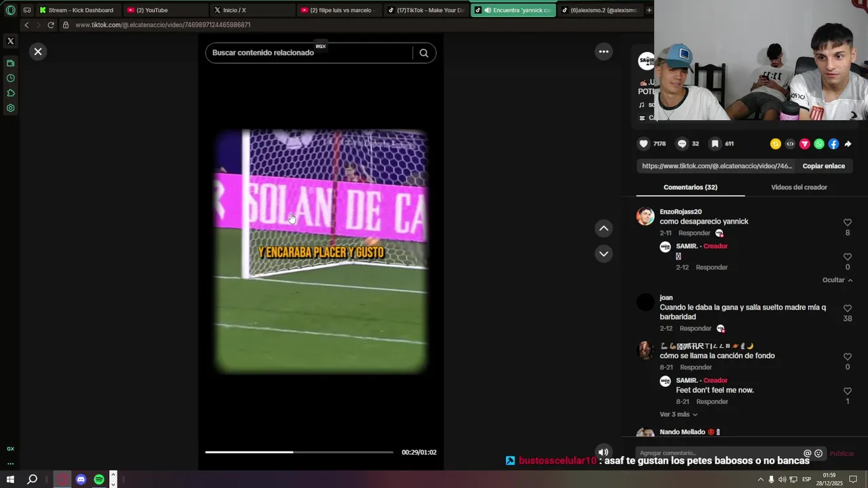This screenshot has width=868, height=488.
Task: Open History clock icon in sidebar
Action: (10, 78)
